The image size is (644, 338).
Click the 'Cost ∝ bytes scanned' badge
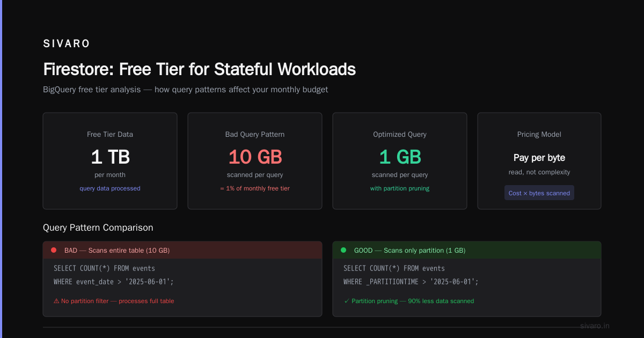coord(539,193)
